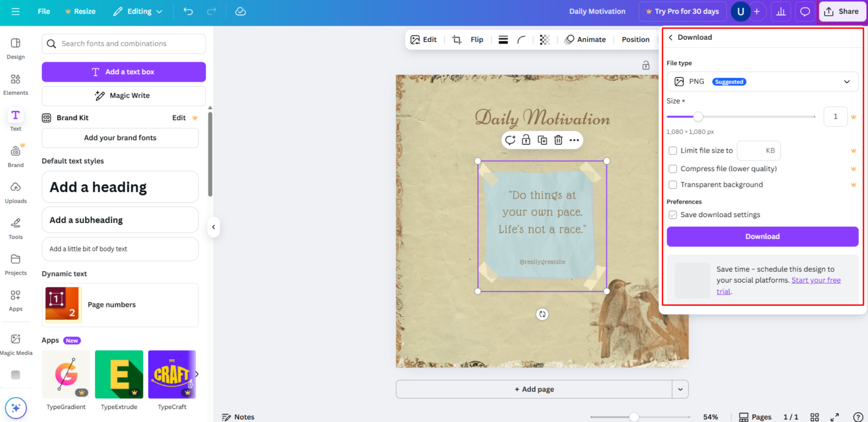Check Compress file (lower quality)
This screenshot has height=422, width=868.
click(673, 169)
